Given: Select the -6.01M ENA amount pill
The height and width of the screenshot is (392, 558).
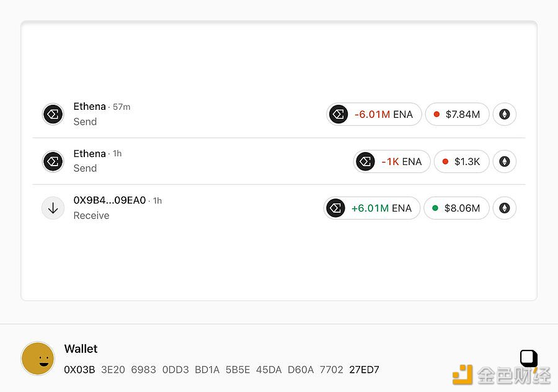Looking at the screenshot, I should [374, 114].
